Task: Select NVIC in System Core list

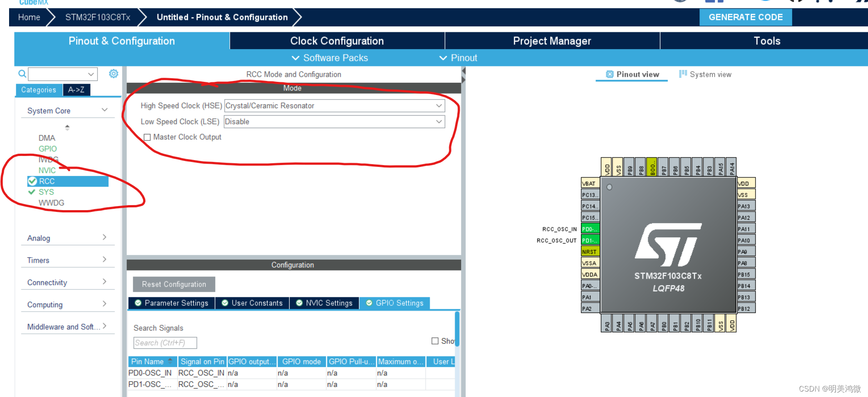Action: 47,171
